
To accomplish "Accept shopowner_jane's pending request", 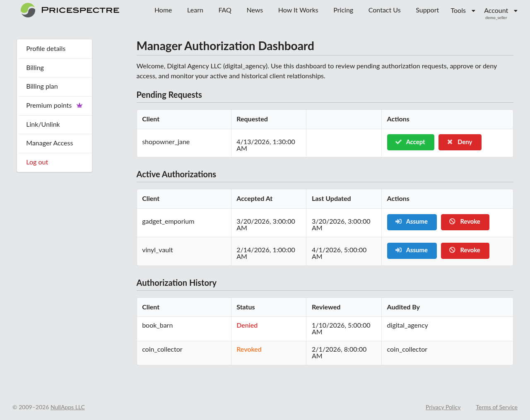I will [x=410, y=142].
